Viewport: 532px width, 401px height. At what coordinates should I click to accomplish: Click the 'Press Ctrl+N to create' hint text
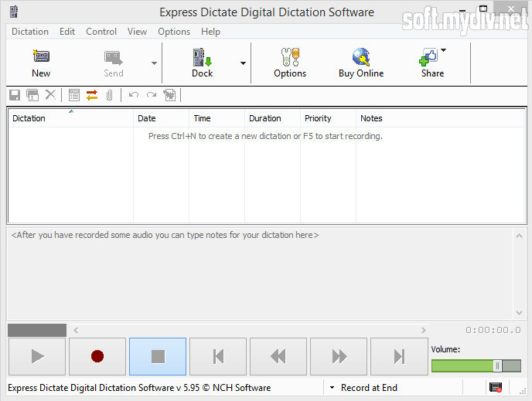tap(265, 136)
